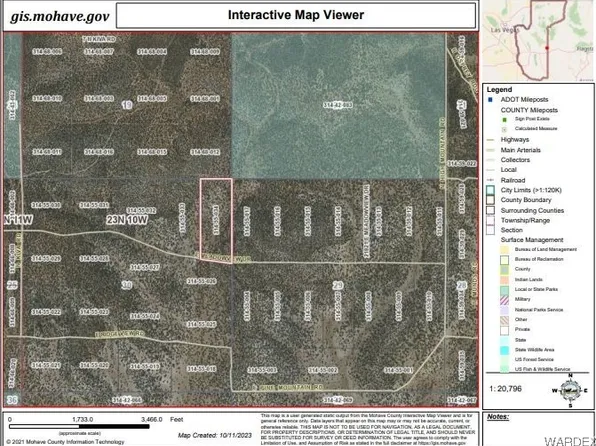
Task: Select the Indian Lands color swatch
Action: click(504, 279)
